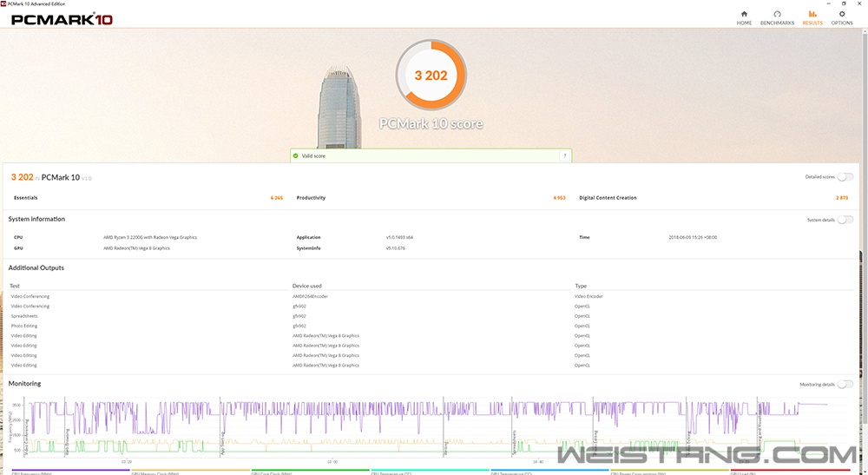
Task: Click the CPU name AMD Ryzen 3 2200G
Action: pos(150,238)
